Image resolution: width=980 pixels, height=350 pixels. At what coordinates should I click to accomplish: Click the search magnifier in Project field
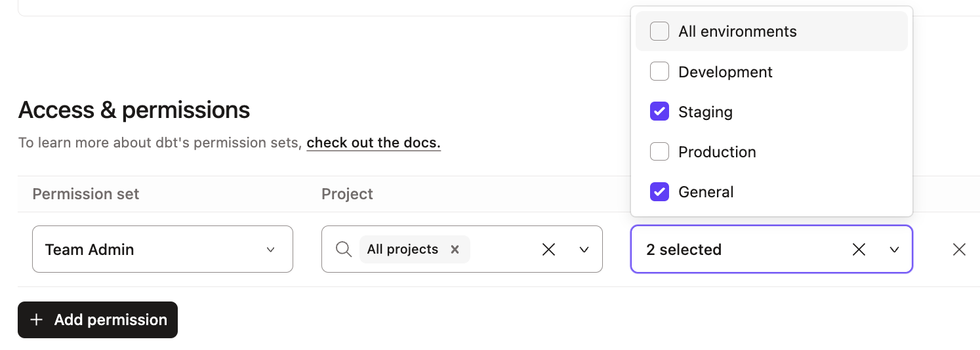pyautogui.click(x=343, y=250)
